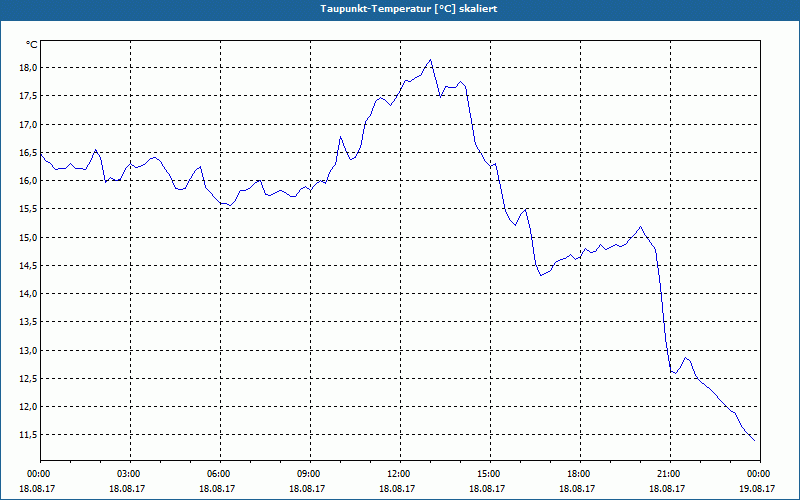Click the 15,0 y-axis value
Screen dimensions: 800x500
click(x=30, y=237)
